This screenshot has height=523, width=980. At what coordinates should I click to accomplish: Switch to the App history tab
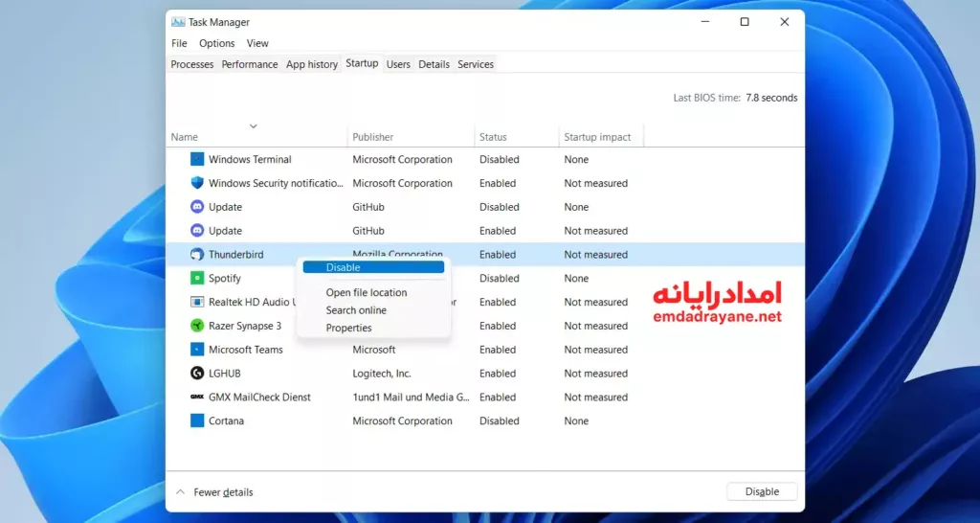(x=312, y=64)
